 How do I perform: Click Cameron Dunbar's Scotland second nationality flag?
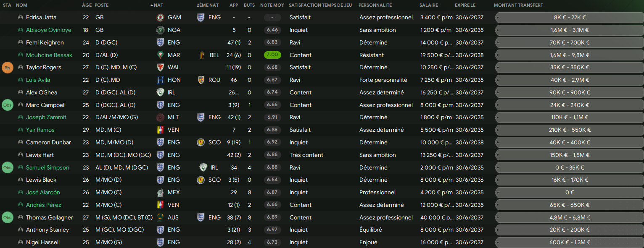click(201, 143)
